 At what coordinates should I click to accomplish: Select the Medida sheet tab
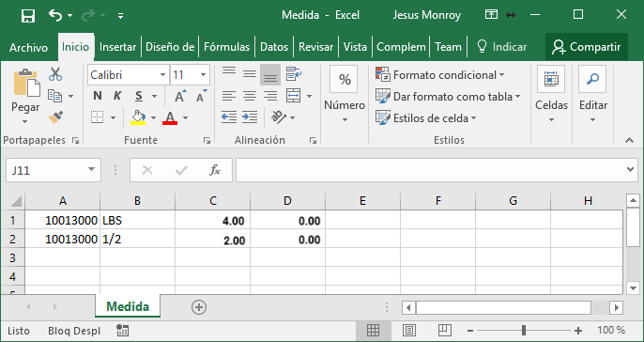pos(128,306)
